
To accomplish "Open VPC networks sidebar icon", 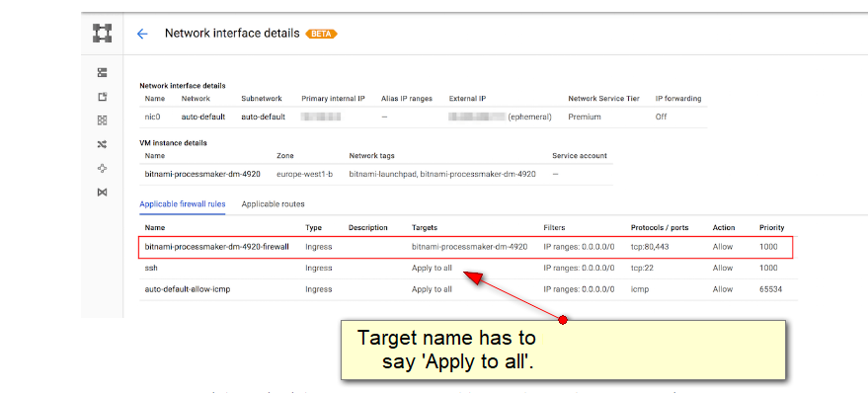I will pyautogui.click(x=102, y=72).
